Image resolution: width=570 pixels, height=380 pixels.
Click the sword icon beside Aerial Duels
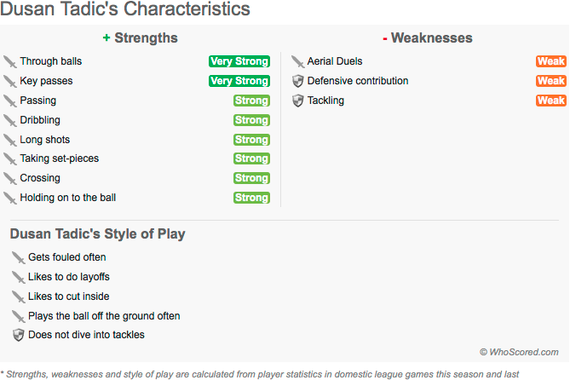(298, 62)
